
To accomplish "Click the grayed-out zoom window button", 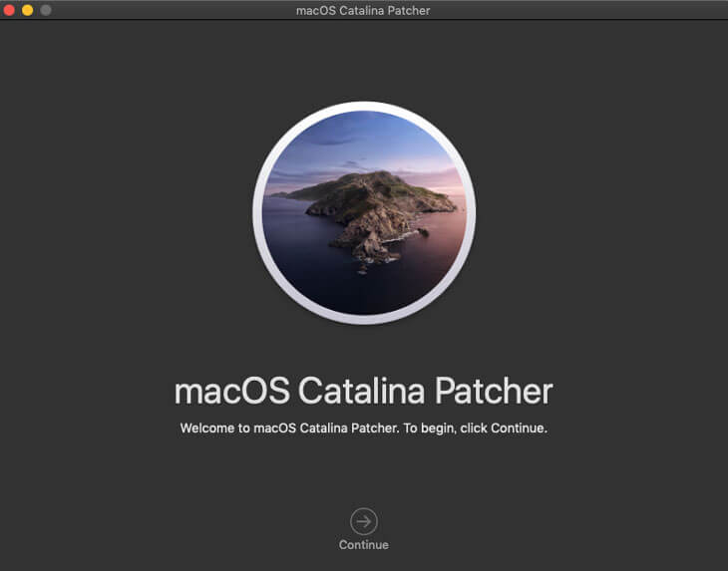I will pos(46,10).
